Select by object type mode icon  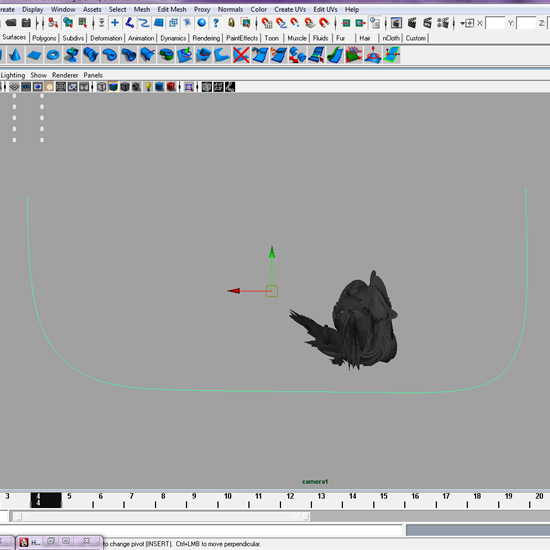[68, 23]
